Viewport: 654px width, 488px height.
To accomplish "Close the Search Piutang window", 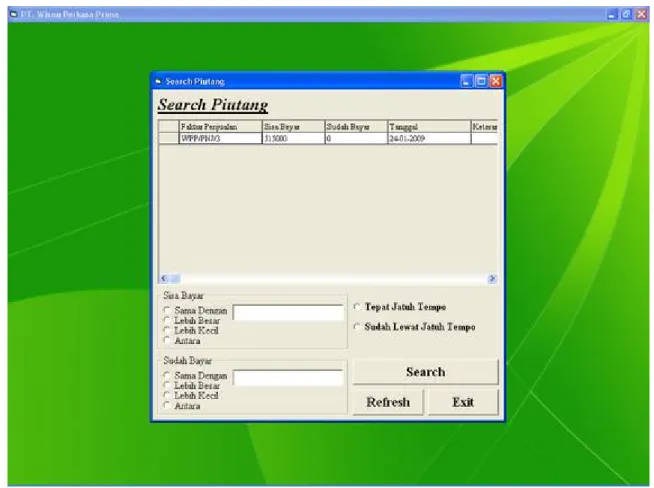I will click(496, 81).
